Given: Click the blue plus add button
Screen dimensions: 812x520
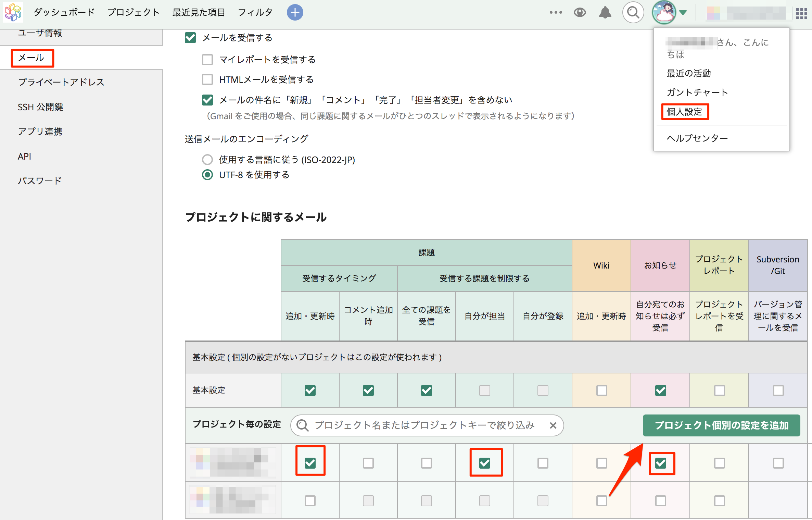Looking at the screenshot, I should point(295,12).
